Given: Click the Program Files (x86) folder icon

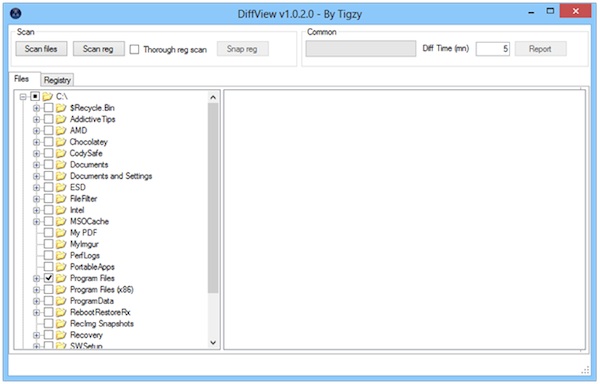Looking at the screenshot, I should [x=61, y=290].
